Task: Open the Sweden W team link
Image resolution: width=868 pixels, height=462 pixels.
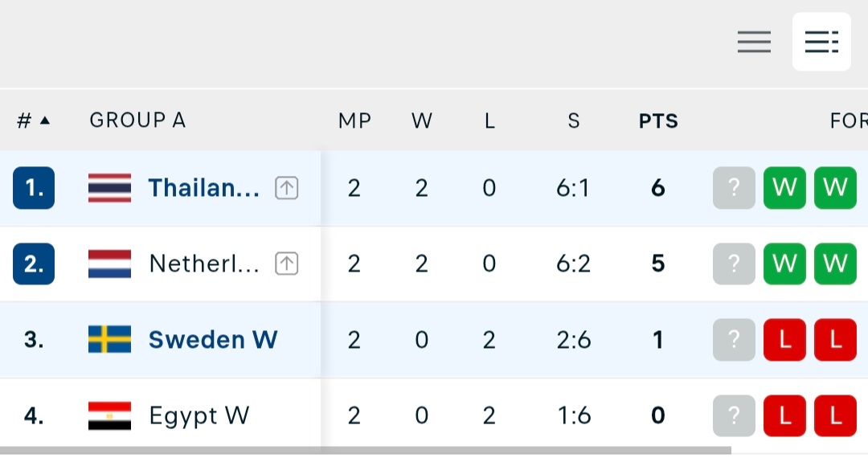Action: (x=213, y=340)
